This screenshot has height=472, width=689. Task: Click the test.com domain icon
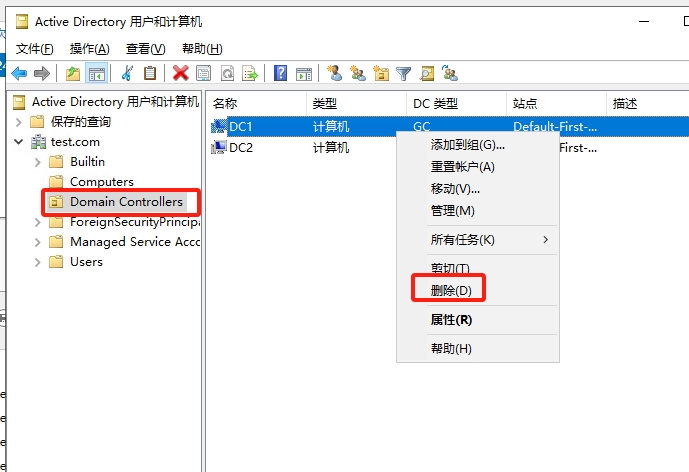(38, 142)
